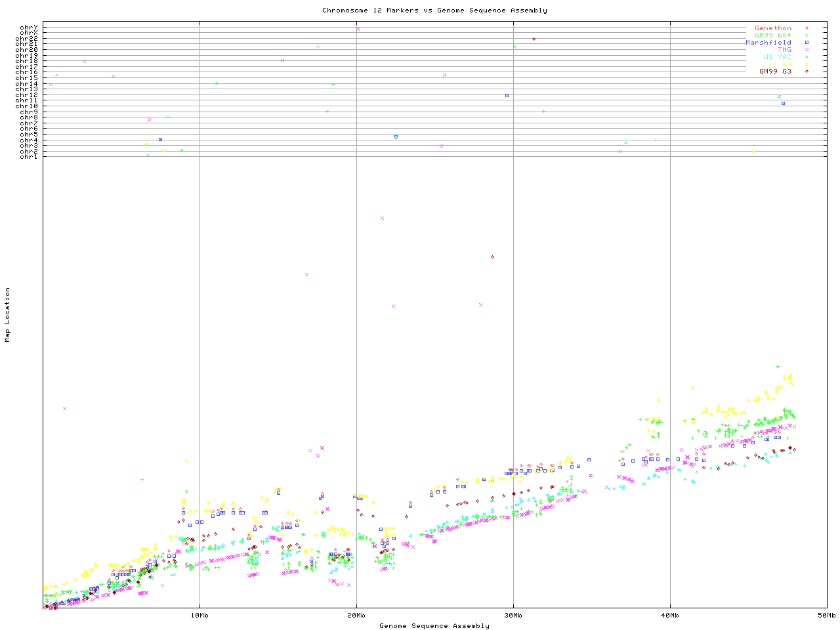This screenshot has height=630, width=840.
Task: Click the chrY label on y-axis
Action: click(28, 27)
